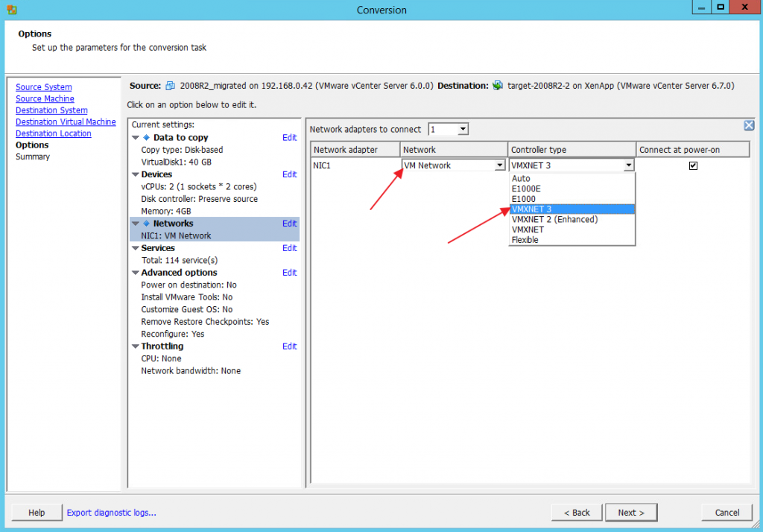Click the Connect at power-on column header
The height and width of the screenshot is (532, 763).
pos(692,150)
